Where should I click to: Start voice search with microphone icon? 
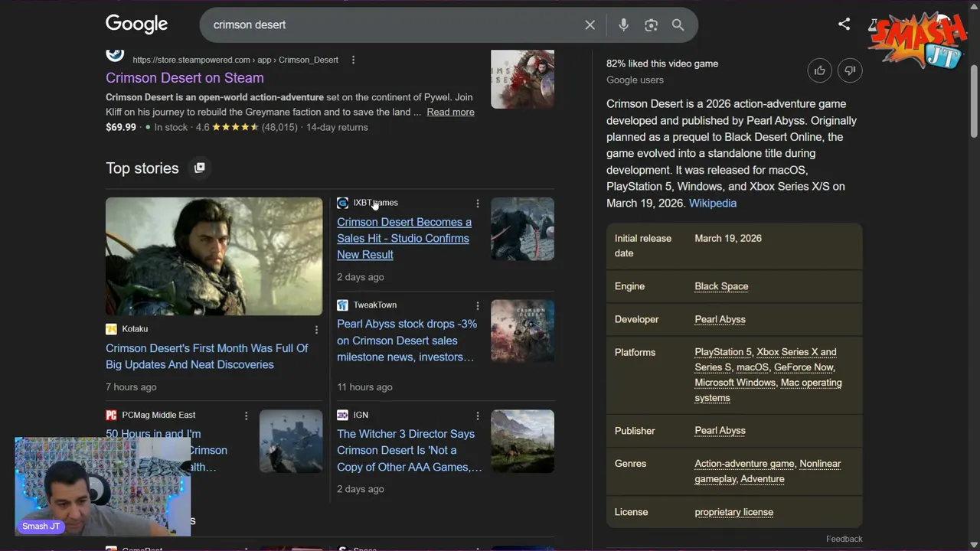coord(623,24)
